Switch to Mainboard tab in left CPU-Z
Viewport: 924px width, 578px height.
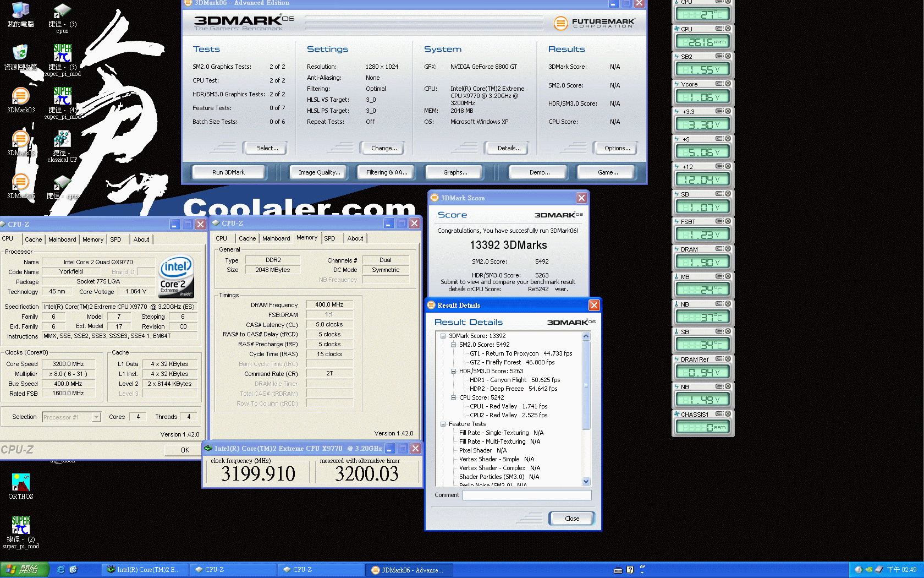[62, 239]
